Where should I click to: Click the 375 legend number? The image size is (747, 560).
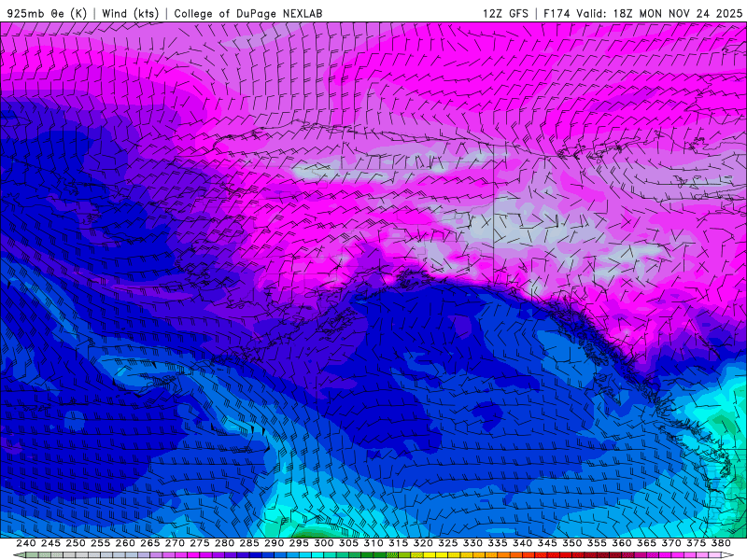click(697, 543)
